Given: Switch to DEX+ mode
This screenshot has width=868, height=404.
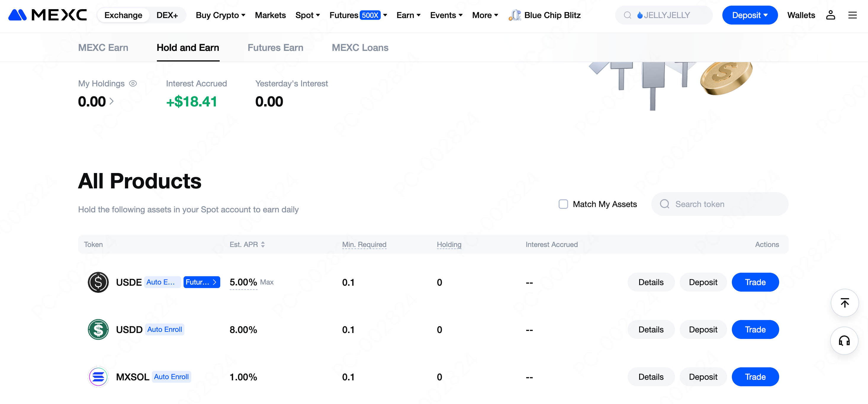Looking at the screenshot, I should point(167,15).
